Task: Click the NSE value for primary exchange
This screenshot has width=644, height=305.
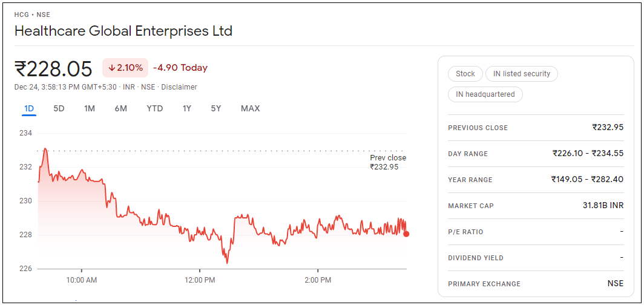Action: 615,284
